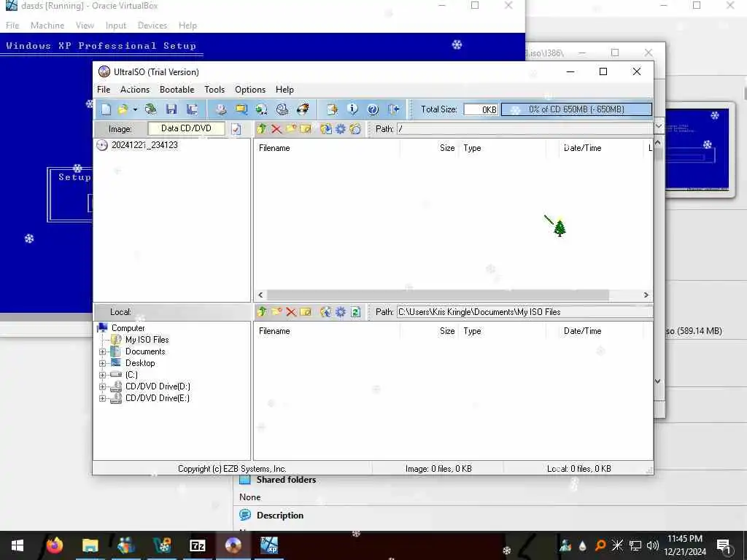Click the image list Date/Time column header

[601, 148]
